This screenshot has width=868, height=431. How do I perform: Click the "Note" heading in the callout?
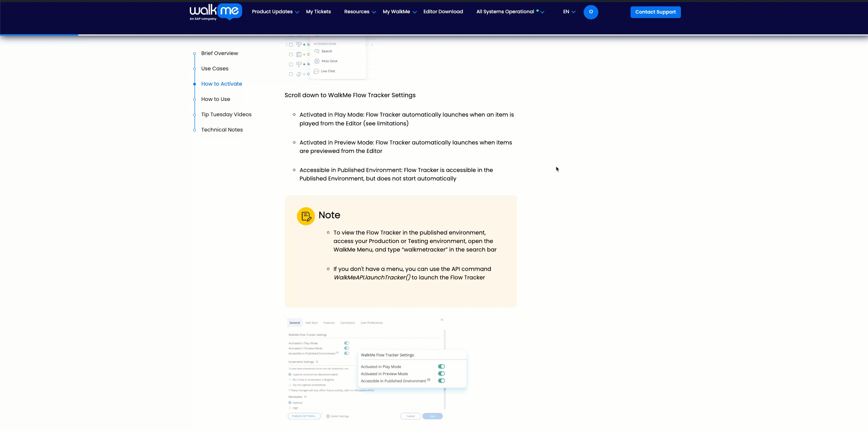[329, 215]
